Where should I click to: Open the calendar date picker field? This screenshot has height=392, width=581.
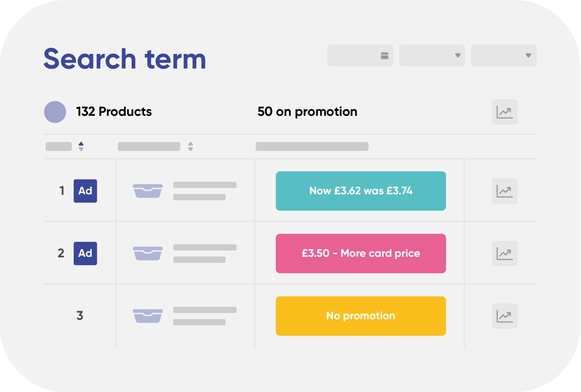[360, 55]
